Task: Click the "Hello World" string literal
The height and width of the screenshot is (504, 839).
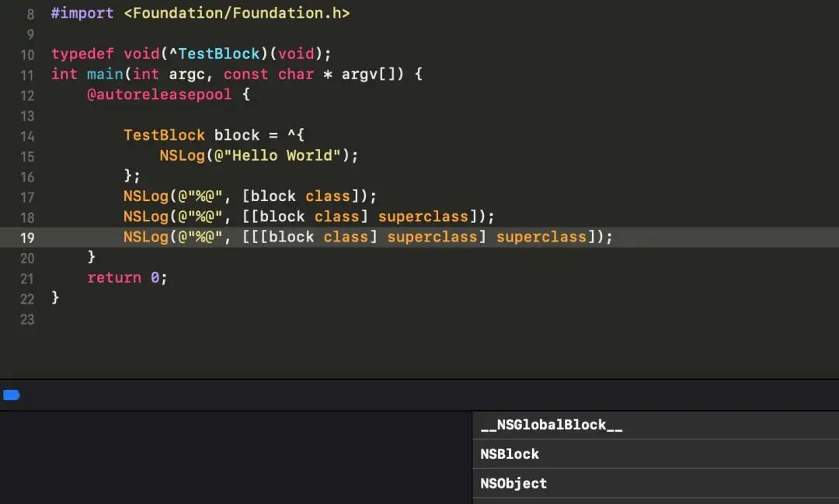Action: click(286, 155)
